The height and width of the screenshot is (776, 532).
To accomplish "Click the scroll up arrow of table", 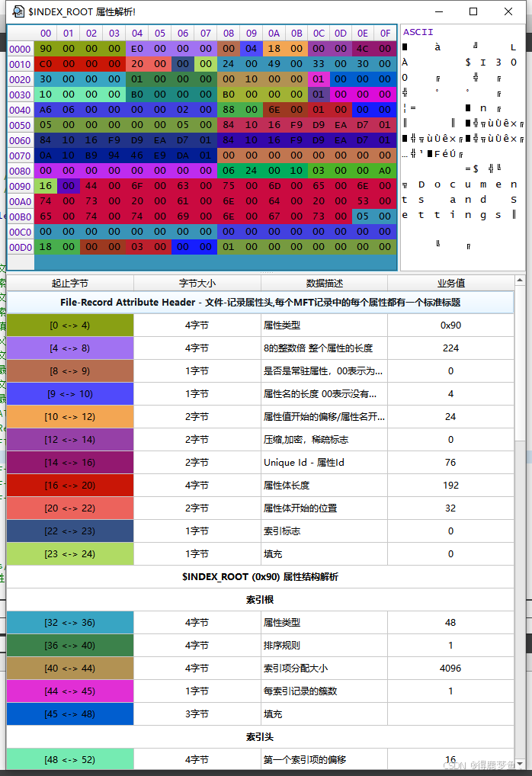I will pyautogui.click(x=520, y=281).
